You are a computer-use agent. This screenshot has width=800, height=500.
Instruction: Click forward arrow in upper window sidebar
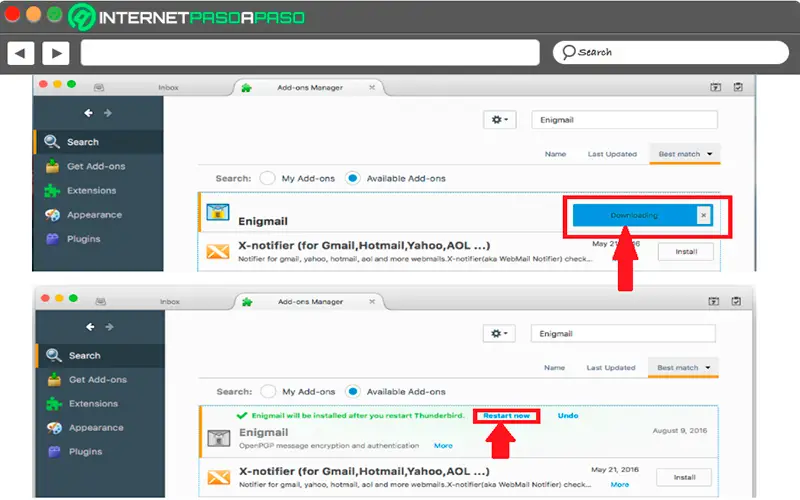[108, 113]
